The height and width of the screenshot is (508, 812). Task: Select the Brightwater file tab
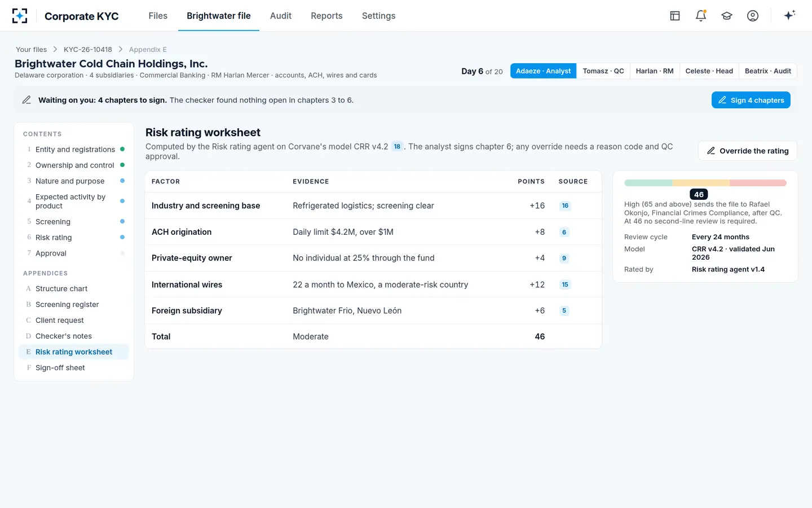point(219,16)
